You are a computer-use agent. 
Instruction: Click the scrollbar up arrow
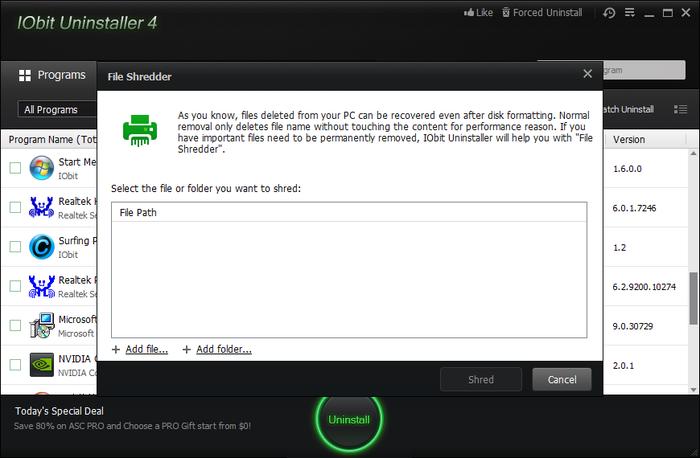click(693, 153)
